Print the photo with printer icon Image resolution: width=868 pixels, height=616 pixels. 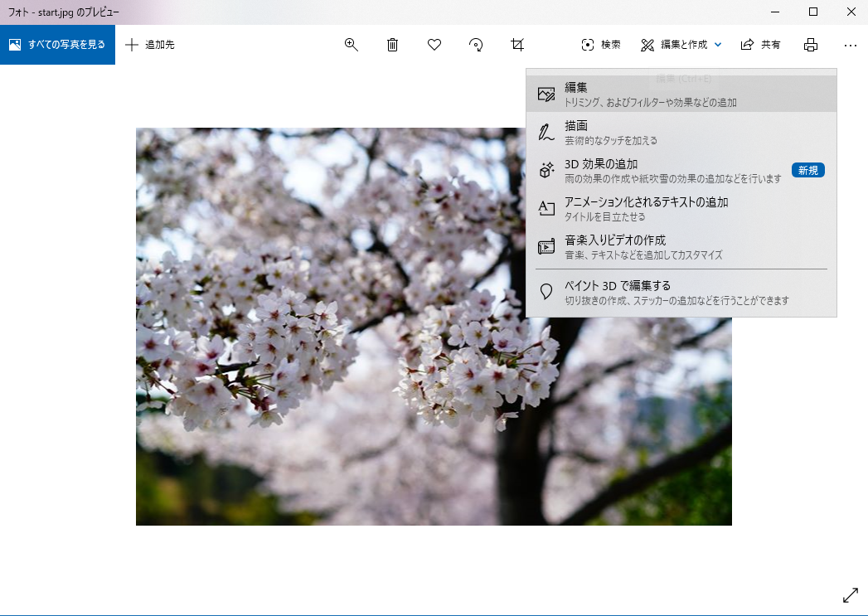tap(811, 45)
